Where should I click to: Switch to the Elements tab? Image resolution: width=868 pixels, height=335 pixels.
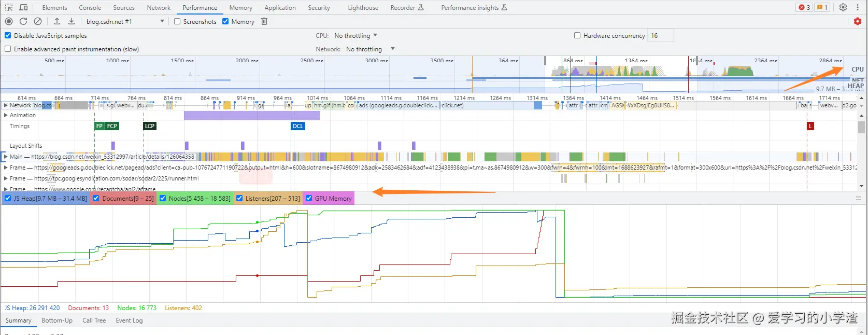[54, 7]
